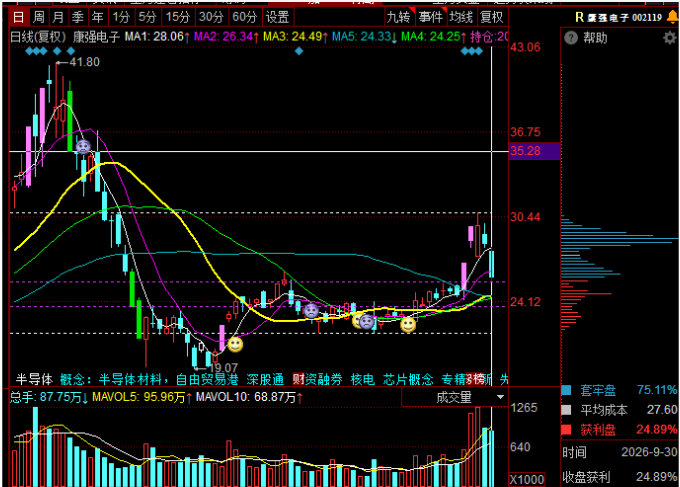Screen dimensions: 680x487
Task: Click the 康强电子 002119 stock name header
Action: (625, 17)
